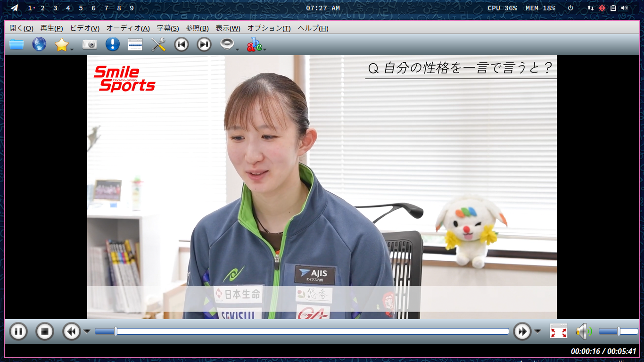
Task: Expand the rewind options dropdown arrow
Action: 87,331
